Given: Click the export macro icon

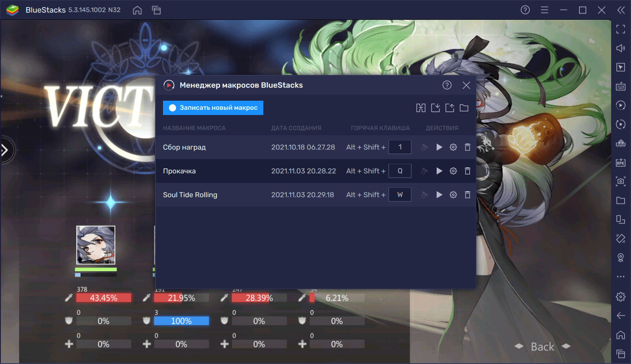Looking at the screenshot, I should click(x=450, y=108).
